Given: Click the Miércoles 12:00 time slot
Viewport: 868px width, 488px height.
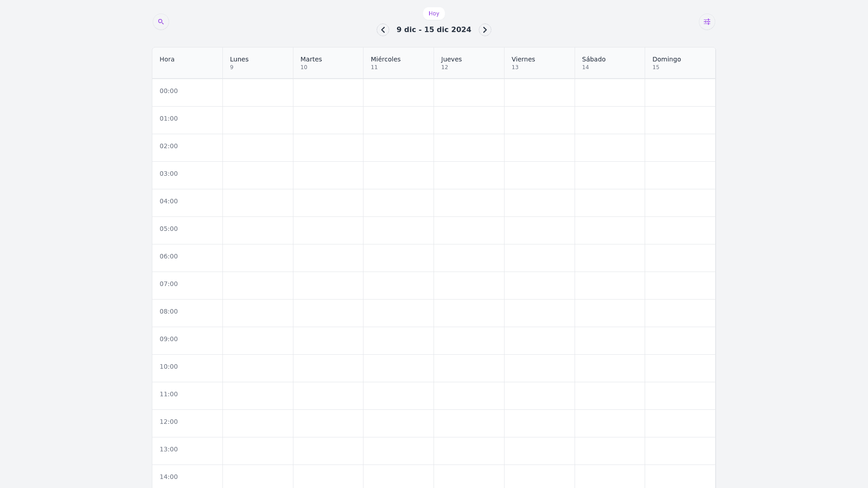Looking at the screenshot, I should pos(398,423).
